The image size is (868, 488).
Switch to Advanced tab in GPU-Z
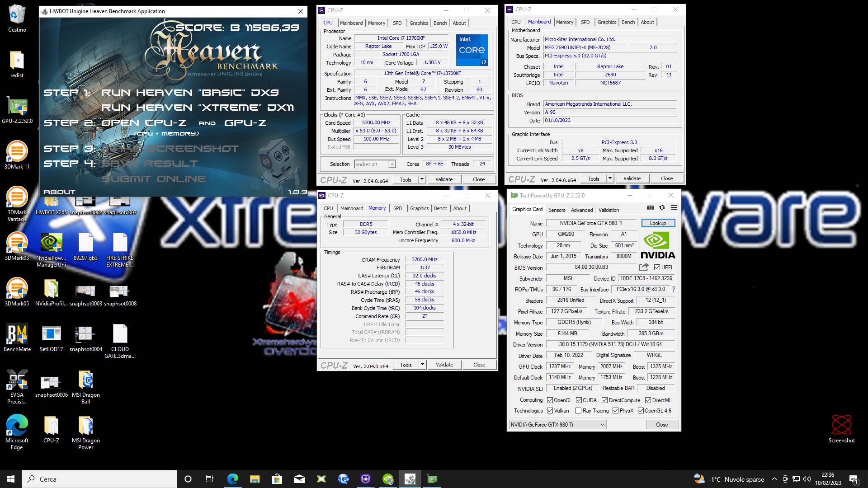(581, 210)
